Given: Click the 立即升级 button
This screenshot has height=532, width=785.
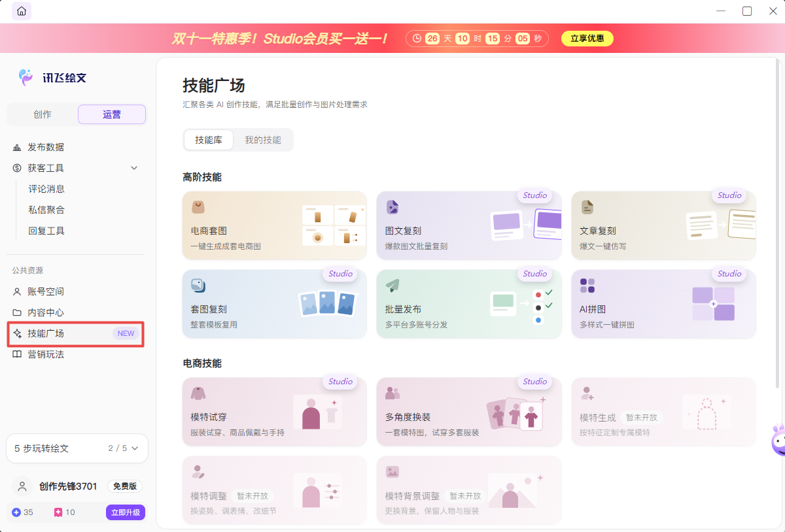Looking at the screenshot, I should tap(125, 512).
